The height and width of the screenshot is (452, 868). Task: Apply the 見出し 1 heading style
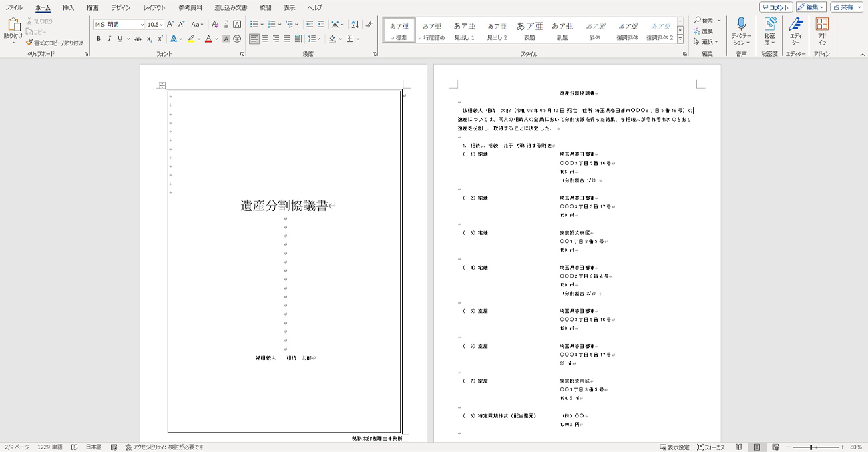[x=464, y=31]
